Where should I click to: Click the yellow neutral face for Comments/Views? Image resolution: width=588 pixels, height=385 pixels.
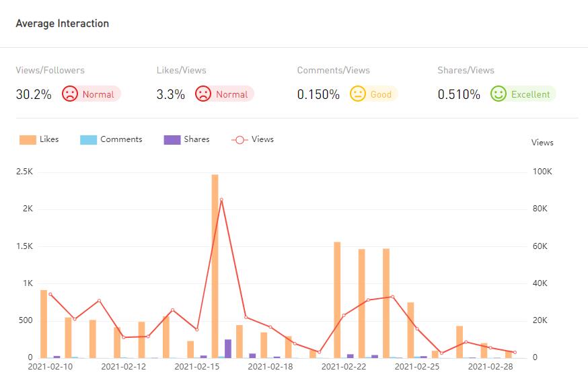point(357,94)
